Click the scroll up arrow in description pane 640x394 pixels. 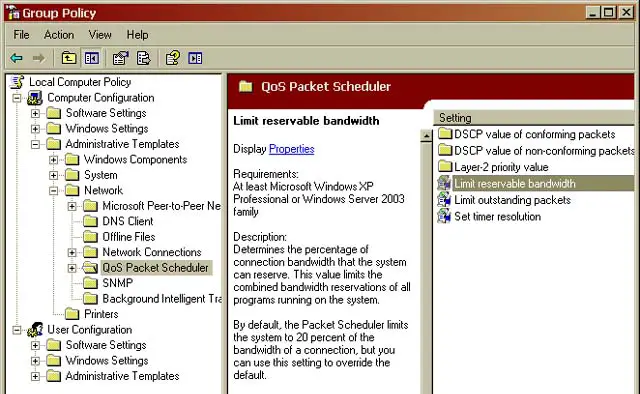coord(427,136)
